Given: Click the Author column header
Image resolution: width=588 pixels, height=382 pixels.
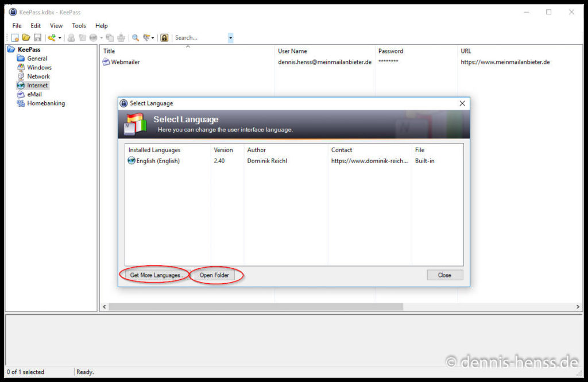Looking at the screenshot, I should [x=286, y=150].
